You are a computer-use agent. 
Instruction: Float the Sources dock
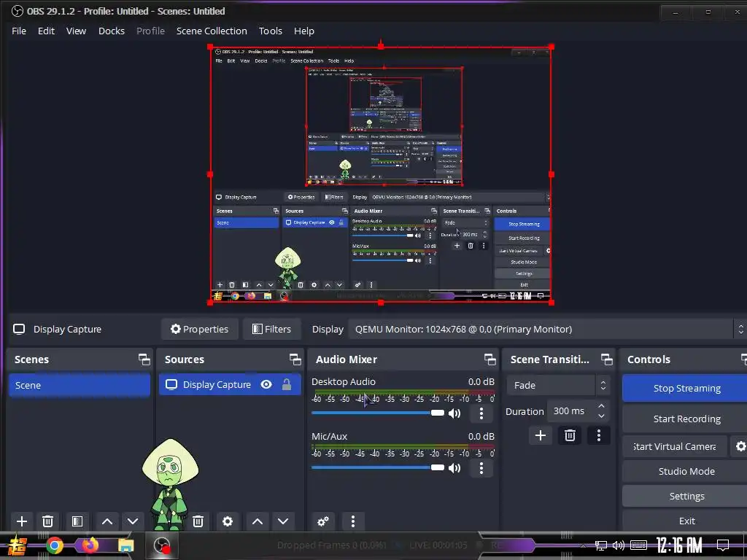[295, 359]
